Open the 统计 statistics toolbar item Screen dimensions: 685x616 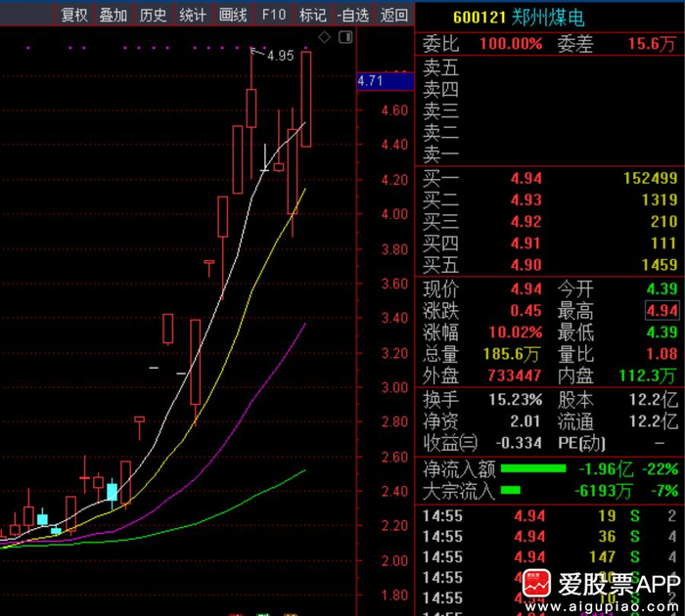click(193, 15)
